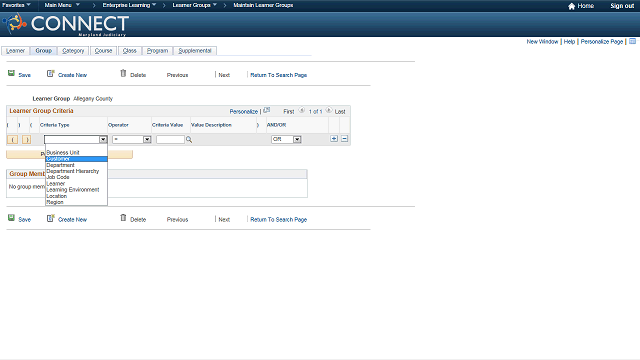Open the Operator dropdown
The image size is (640, 360).
click(x=132, y=140)
